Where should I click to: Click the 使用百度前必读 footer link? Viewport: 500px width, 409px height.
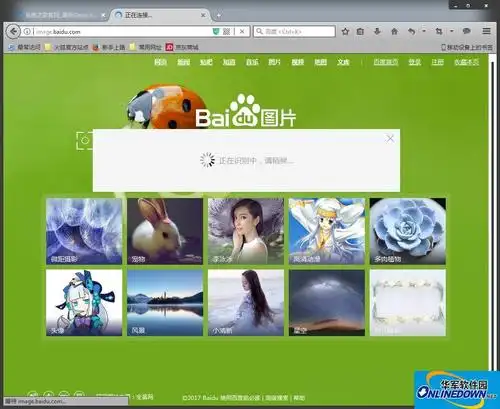[x=241, y=398]
